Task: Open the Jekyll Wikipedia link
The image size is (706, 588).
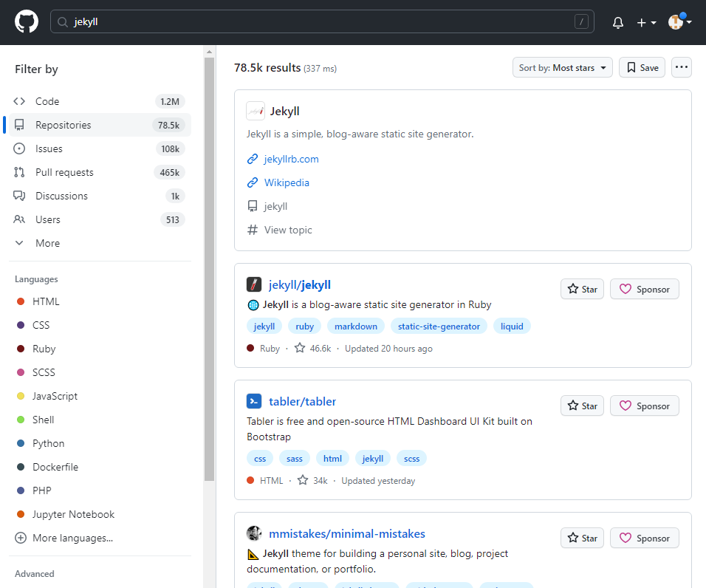Action: pyautogui.click(x=287, y=182)
